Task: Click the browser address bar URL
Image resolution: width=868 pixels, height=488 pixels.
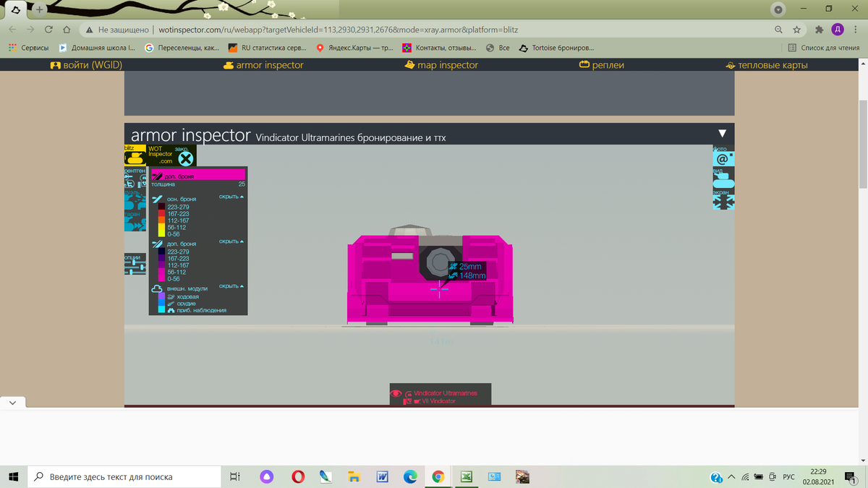Action: (x=338, y=30)
